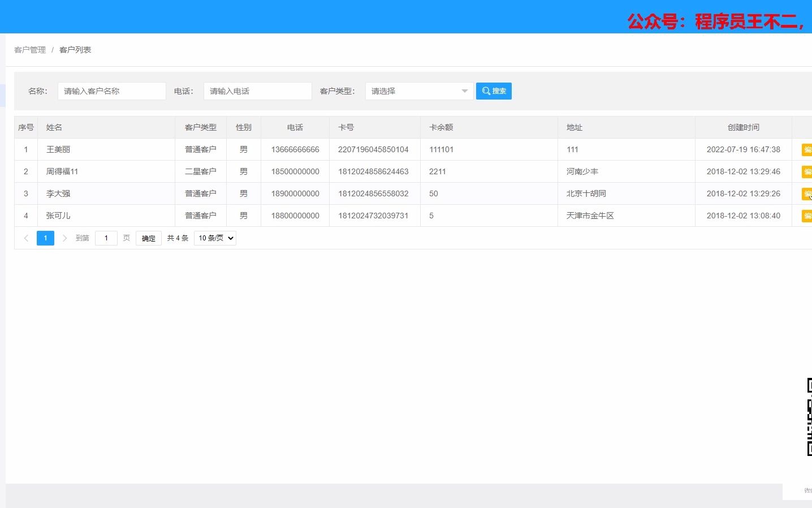
Task: Click creation time 2018-12-02 13:29:46
Action: coord(744,171)
